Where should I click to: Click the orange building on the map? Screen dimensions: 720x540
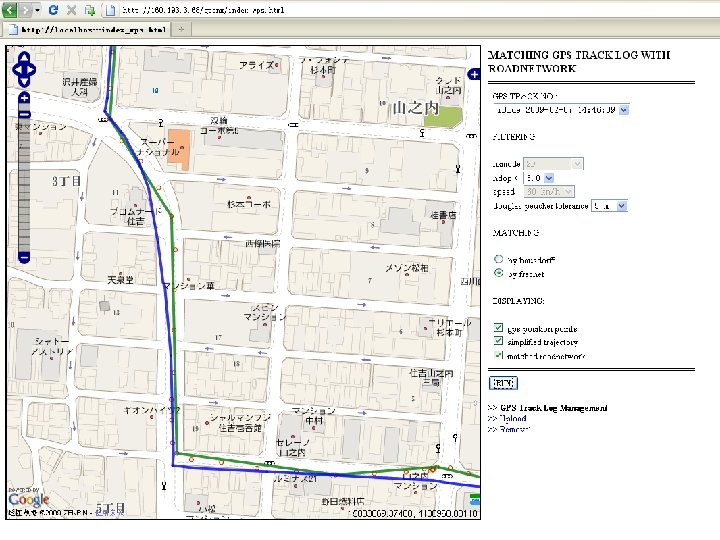coord(179,150)
